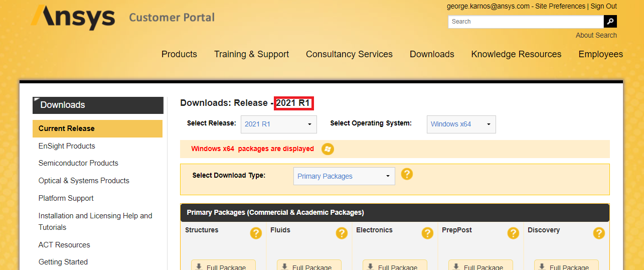Open the Select Release dropdown
The height and width of the screenshot is (270, 644).
coord(279,124)
